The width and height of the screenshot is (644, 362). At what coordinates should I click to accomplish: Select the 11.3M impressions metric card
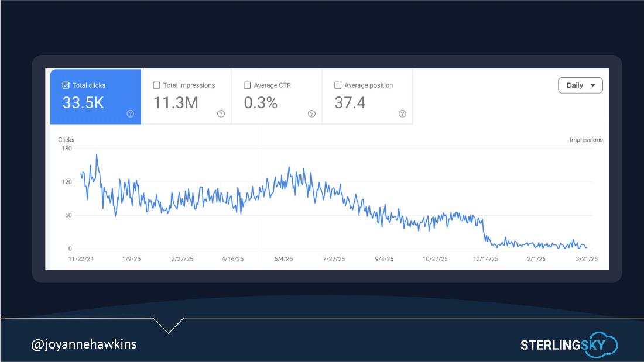click(x=186, y=96)
